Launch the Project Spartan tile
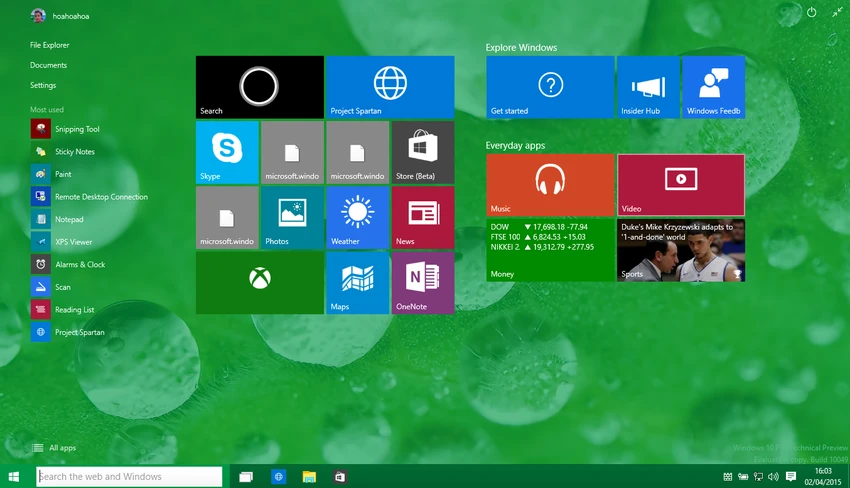This screenshot has width=850, height=488. click(x=390, y=87)
